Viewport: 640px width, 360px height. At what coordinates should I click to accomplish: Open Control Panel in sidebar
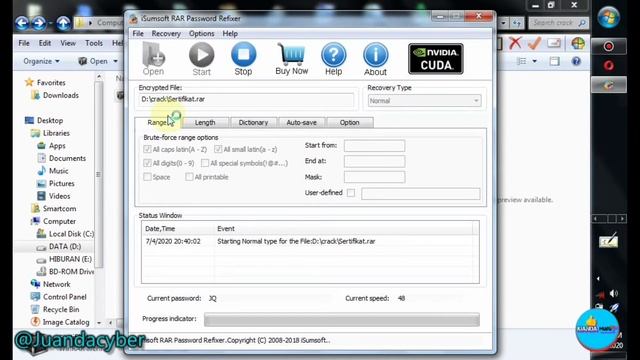coord(64,297)
